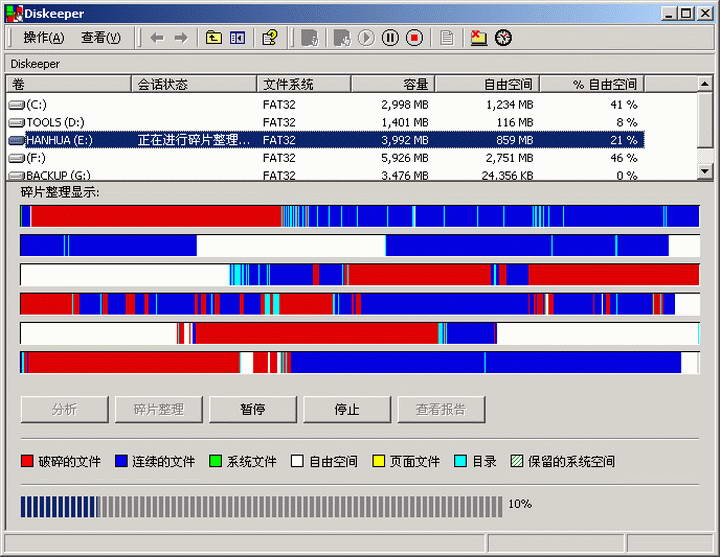Click the forward arrow toolbar icon
Screen dimensions: 720x557
click(181, 38)
